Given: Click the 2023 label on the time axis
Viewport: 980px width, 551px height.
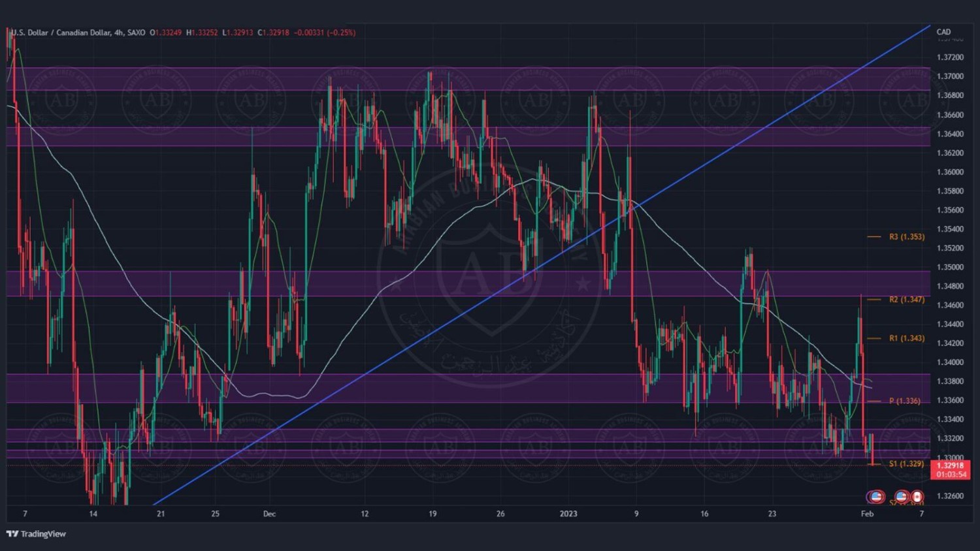Looking at the screenshot, I should 568,514.
